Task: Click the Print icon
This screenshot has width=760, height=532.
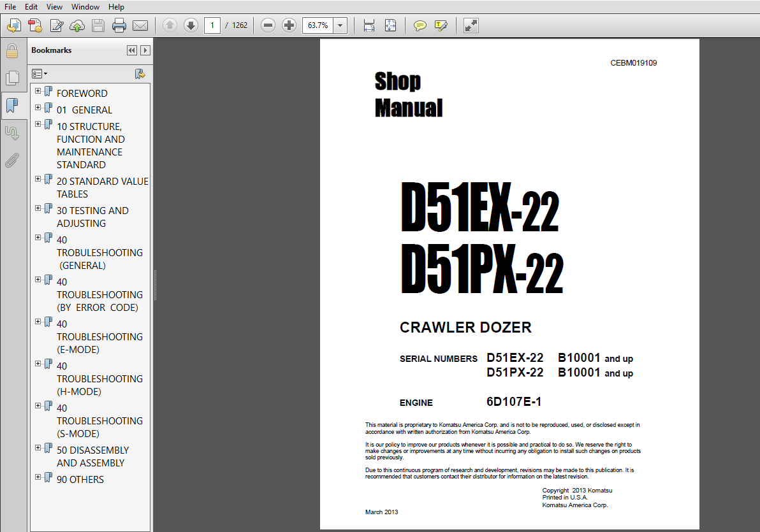Action: point(119,25)
